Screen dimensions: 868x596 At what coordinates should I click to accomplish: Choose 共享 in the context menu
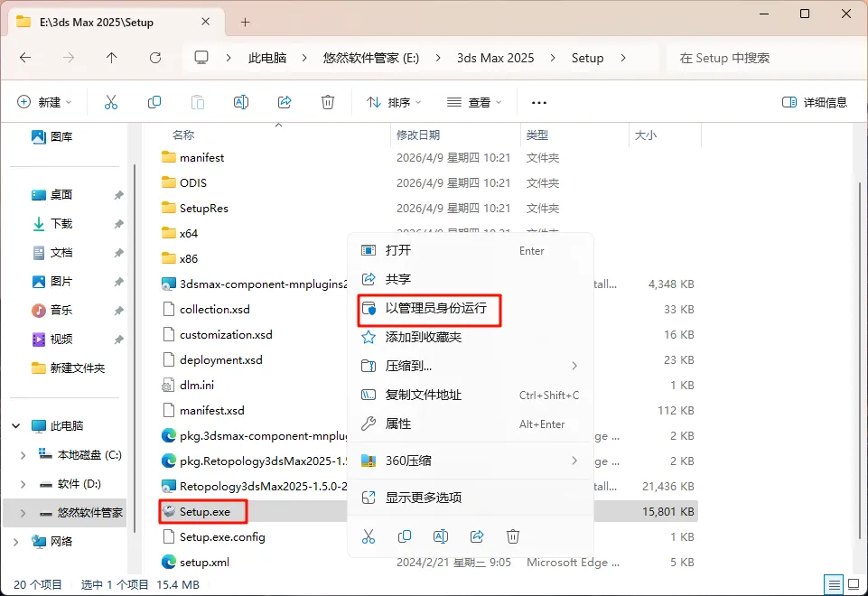pos(470,279)
